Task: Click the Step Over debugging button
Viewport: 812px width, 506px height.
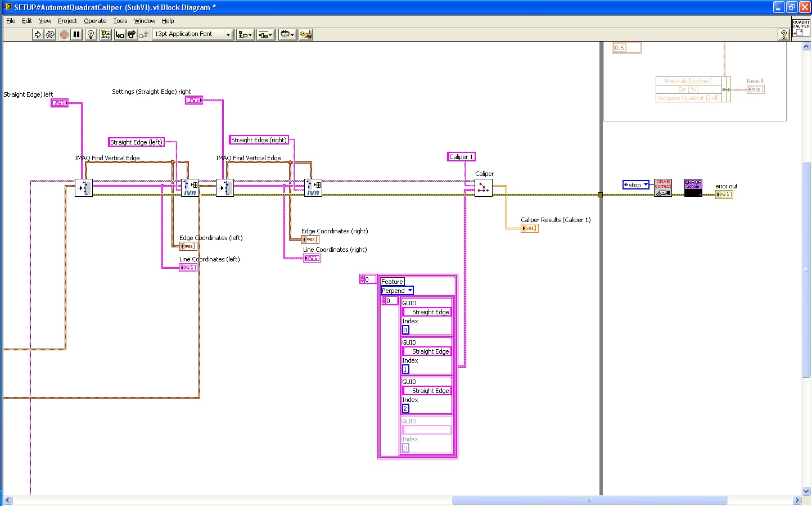Action: click(132, 34)
